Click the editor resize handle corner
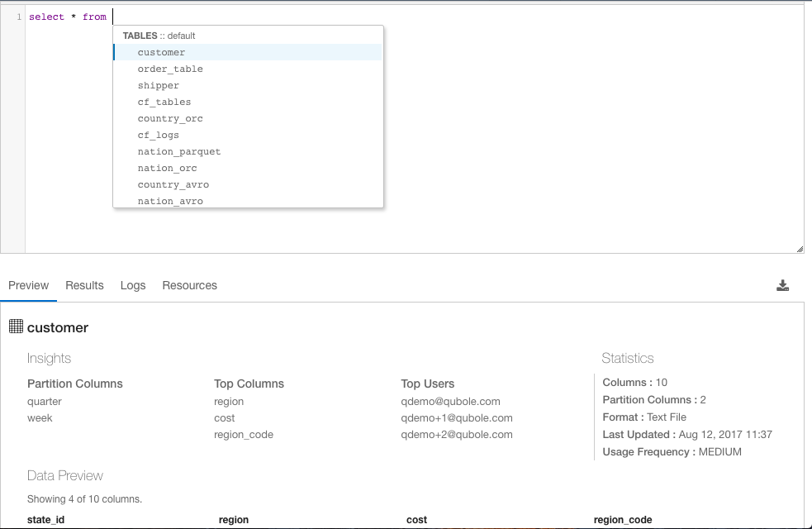 800,250
